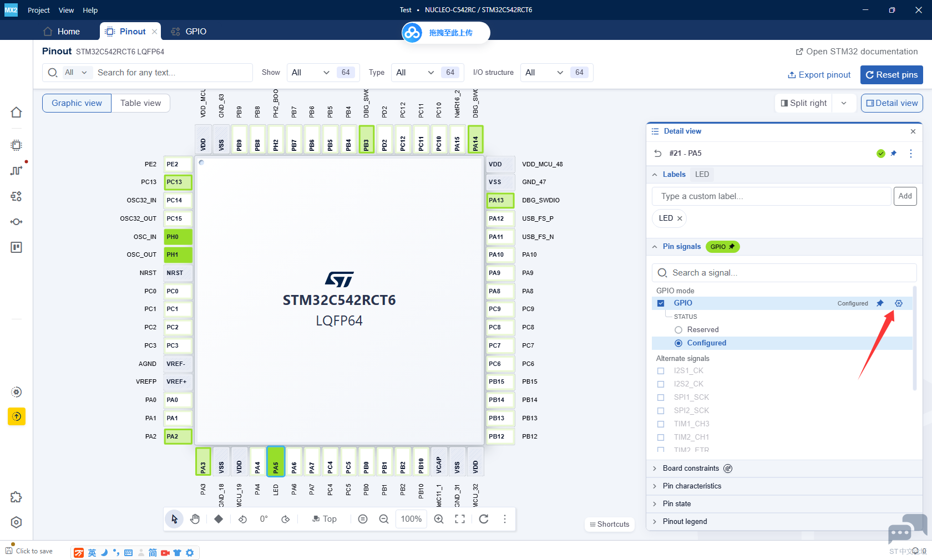Open the search scope All dropdown

click(76, 73)
